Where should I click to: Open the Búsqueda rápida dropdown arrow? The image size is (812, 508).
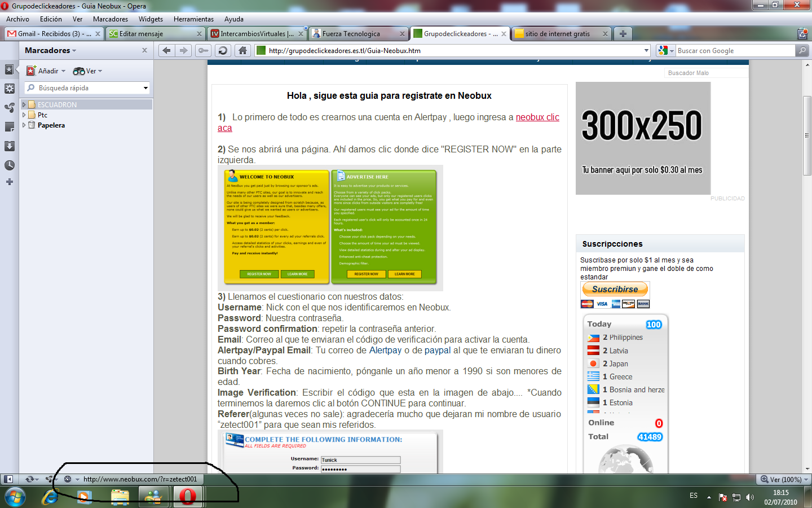[x=145, y=88]
